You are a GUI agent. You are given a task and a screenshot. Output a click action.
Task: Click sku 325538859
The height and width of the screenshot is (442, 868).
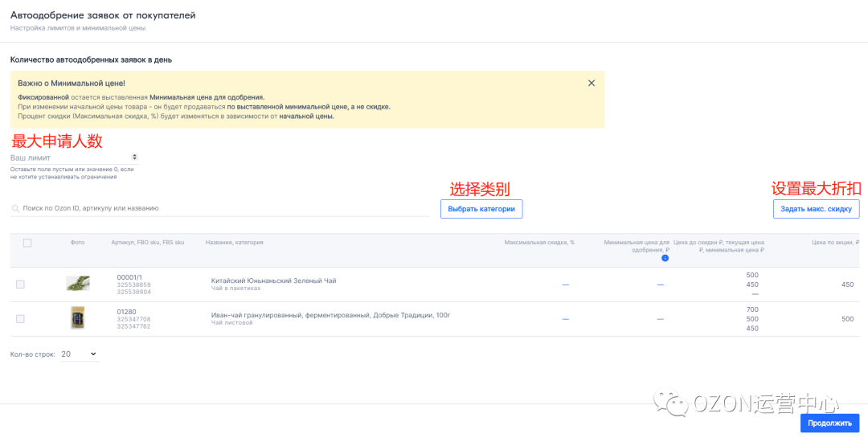(133, 284)
